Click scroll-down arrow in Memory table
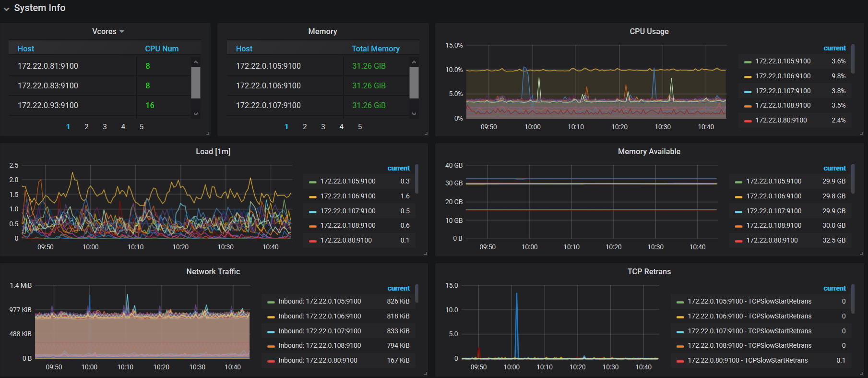The image size is (868, 378). [x=414, y=114]
